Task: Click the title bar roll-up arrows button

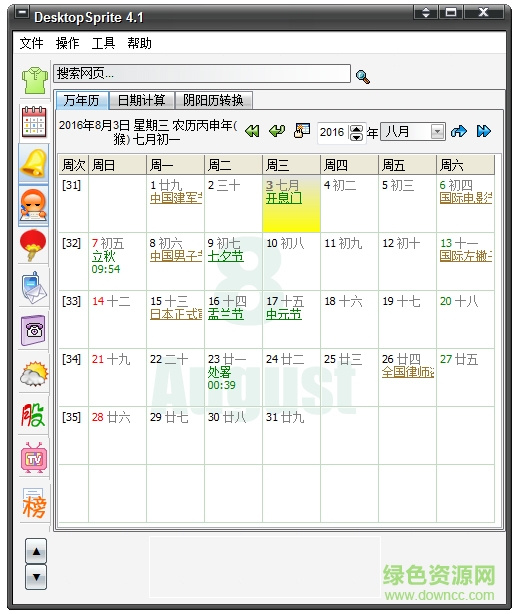Action: click(426, 13)
